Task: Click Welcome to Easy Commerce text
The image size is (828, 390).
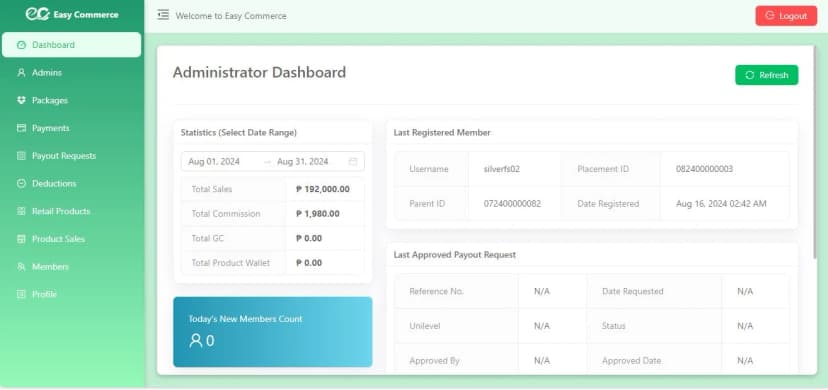Action: pos(231,16)
